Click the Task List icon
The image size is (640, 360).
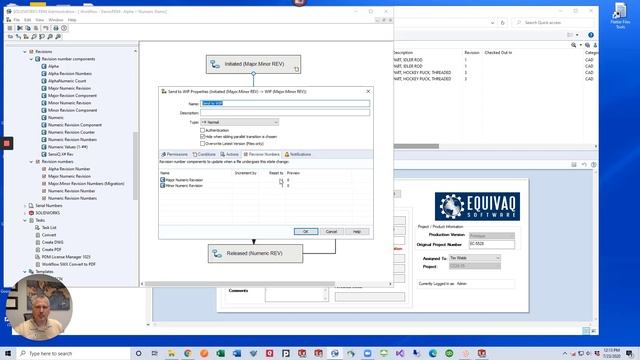tap(38, 228)
